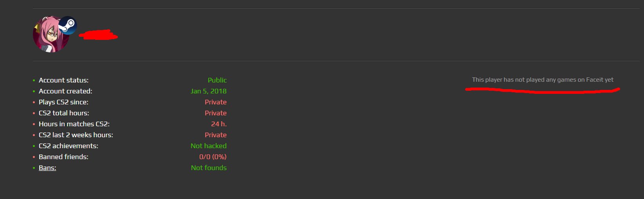Click the green Public status value
The image size is (644, 199).
click(217, 80)
